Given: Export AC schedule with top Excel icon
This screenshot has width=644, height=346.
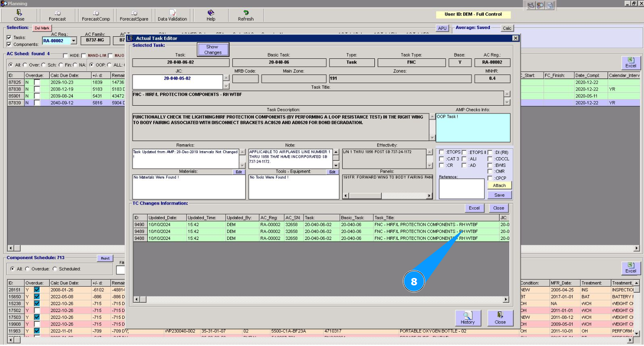Looking at the screenshot, I should coord(631,62).
